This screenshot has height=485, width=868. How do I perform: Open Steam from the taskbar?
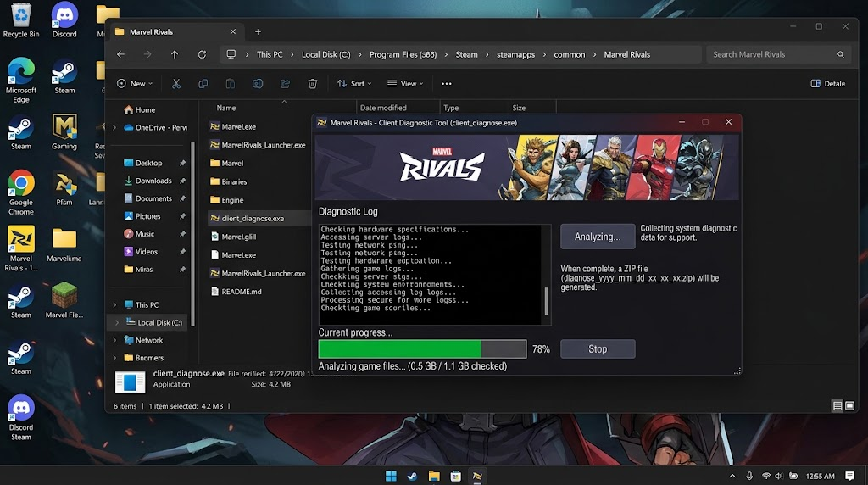click(413, 476)
